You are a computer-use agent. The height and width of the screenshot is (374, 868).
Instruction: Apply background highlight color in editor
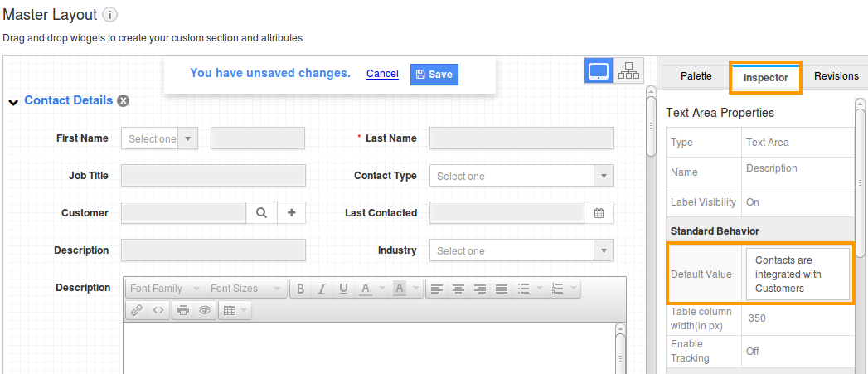tap(400, 289)
